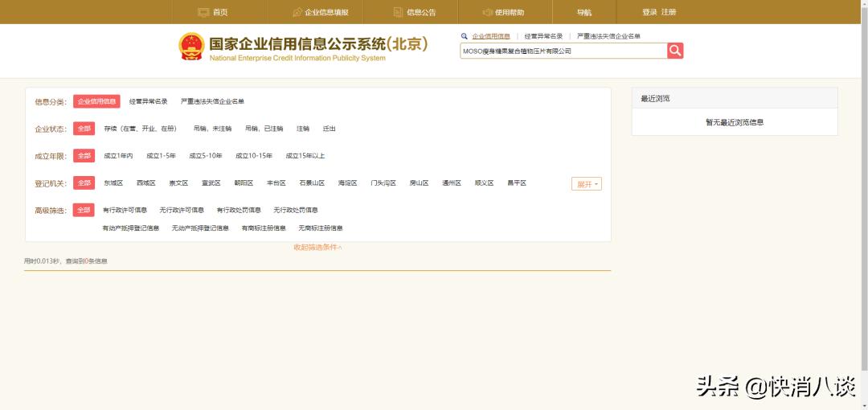Filter by 有行政处罚信息
Viewport: 868px width, 410px height.
click(x=240, y=210)
